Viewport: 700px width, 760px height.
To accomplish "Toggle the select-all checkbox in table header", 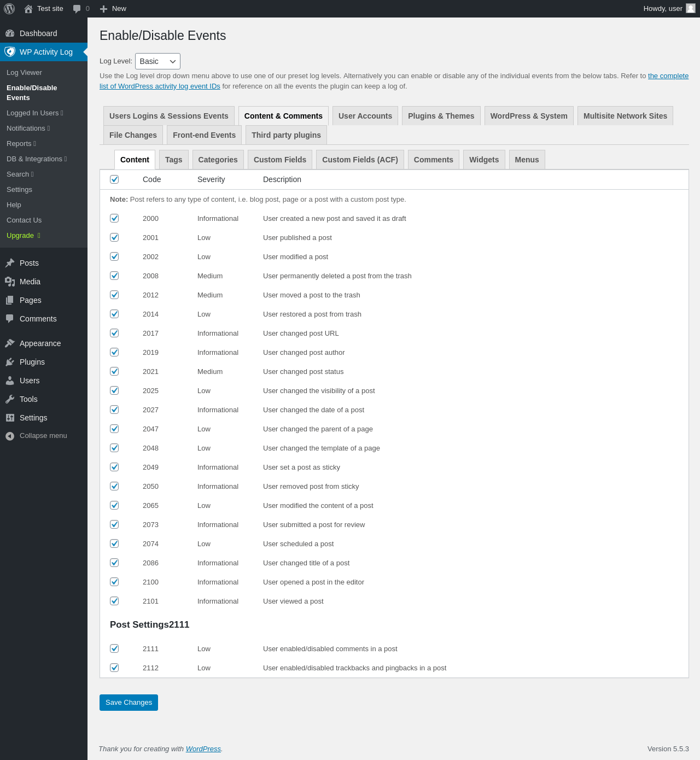I will pos(114,179).
